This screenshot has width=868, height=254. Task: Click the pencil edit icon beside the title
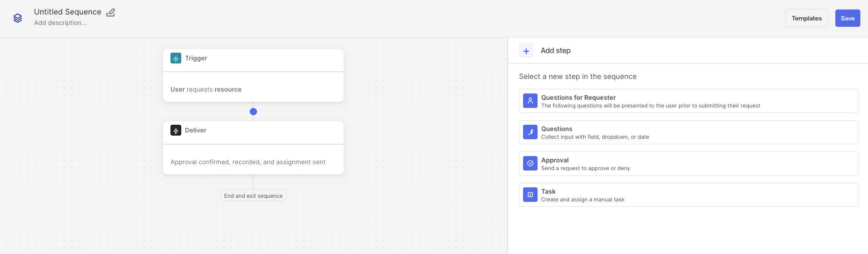[111, 13]
